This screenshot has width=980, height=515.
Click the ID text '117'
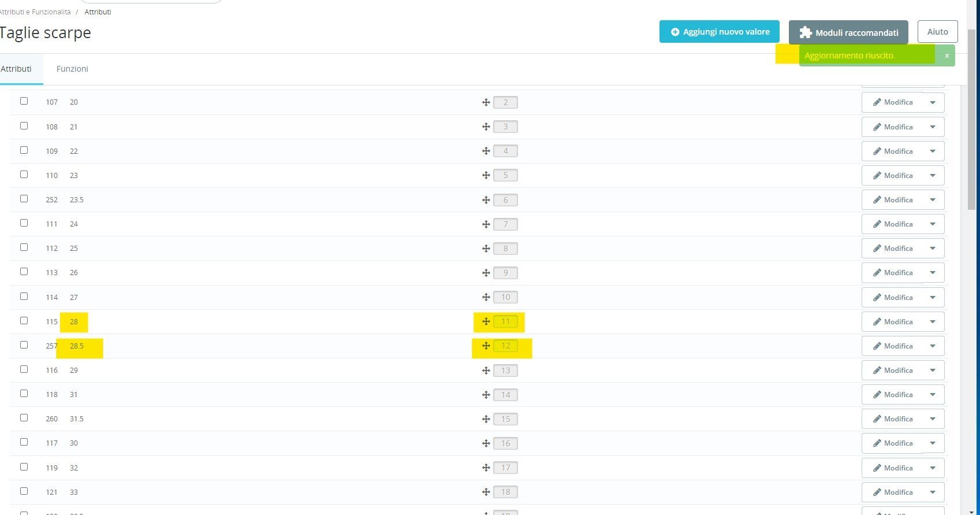coord(52,443)
